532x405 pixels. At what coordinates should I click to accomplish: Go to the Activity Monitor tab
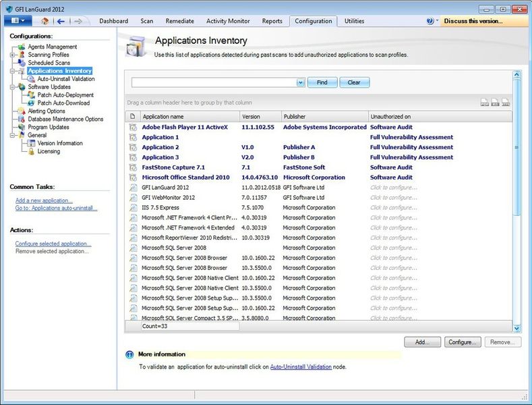[228, 21]
